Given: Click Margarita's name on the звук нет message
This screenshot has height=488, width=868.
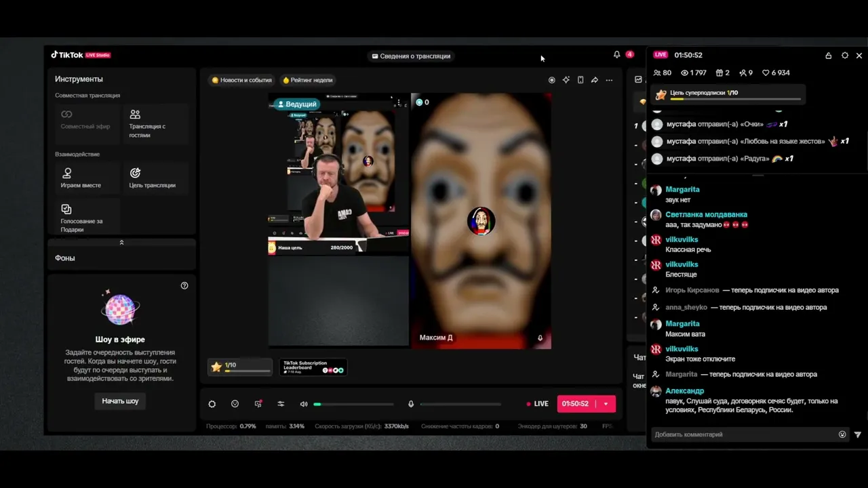Looking at the screenshot, I should pos(682,190).
